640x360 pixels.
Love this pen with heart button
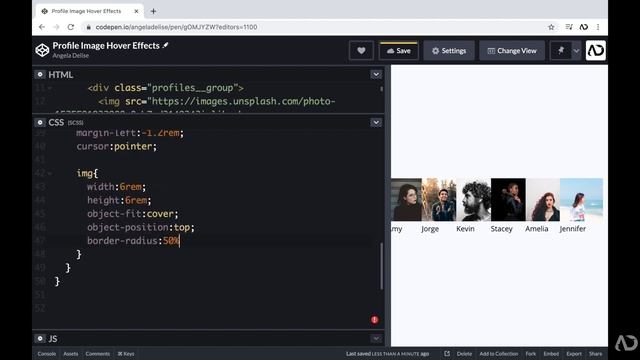click(x=361, y=51)
